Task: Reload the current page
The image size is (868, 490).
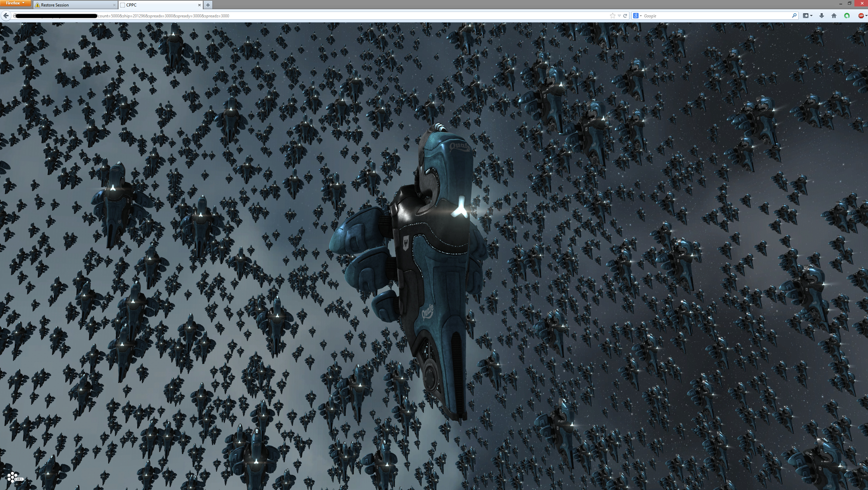Action: (x=625, y=16)
